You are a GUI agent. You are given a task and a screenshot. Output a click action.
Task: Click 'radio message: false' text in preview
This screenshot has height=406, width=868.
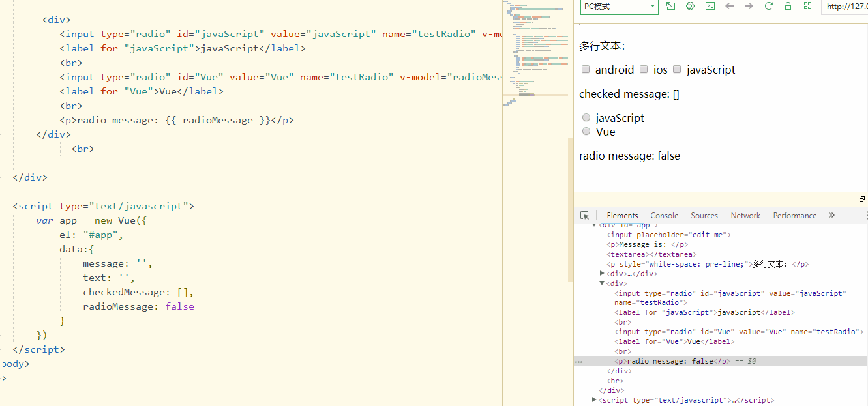pyautogui.click(x=629, y=156)
